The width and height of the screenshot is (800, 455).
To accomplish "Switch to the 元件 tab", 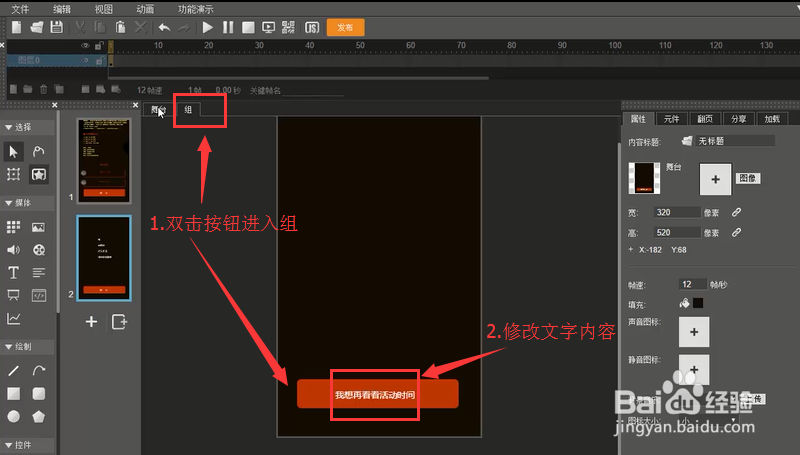I will point(671,119).
